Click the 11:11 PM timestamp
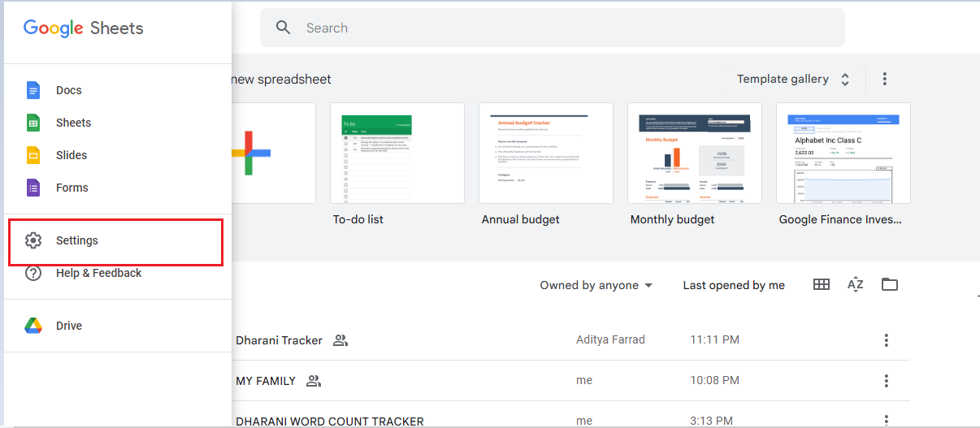 [715, 339]
